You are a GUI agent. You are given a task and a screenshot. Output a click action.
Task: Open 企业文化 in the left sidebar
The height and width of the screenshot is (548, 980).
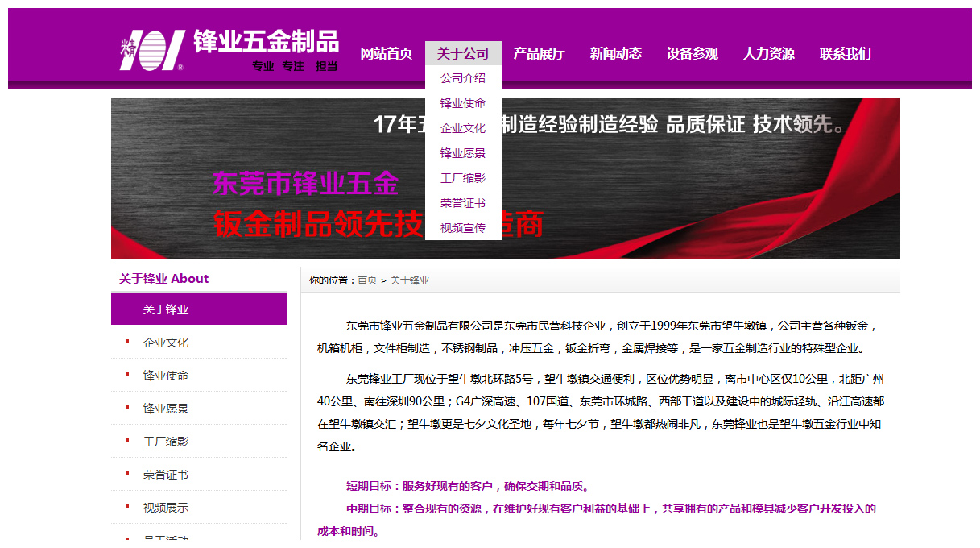[x=166, y=342]
